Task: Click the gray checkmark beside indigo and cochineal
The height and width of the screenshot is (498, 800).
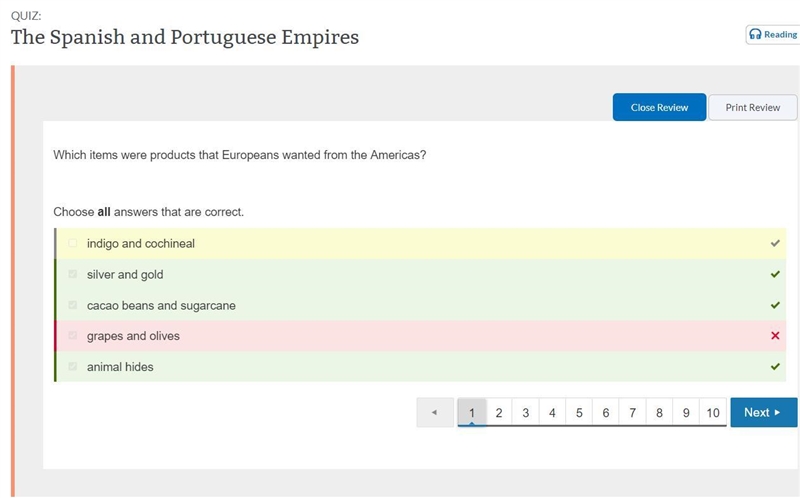Action: click(x=775, y=243)
